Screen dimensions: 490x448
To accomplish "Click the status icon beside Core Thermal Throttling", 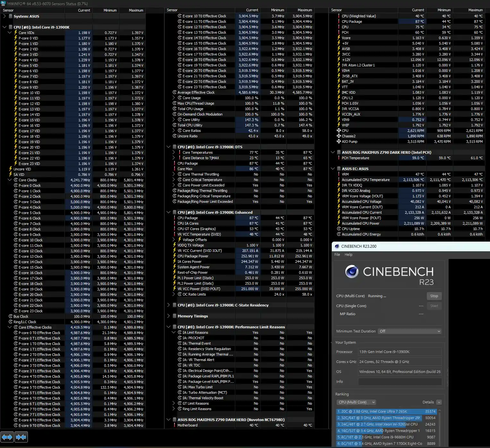I will (x=180, y=174).
